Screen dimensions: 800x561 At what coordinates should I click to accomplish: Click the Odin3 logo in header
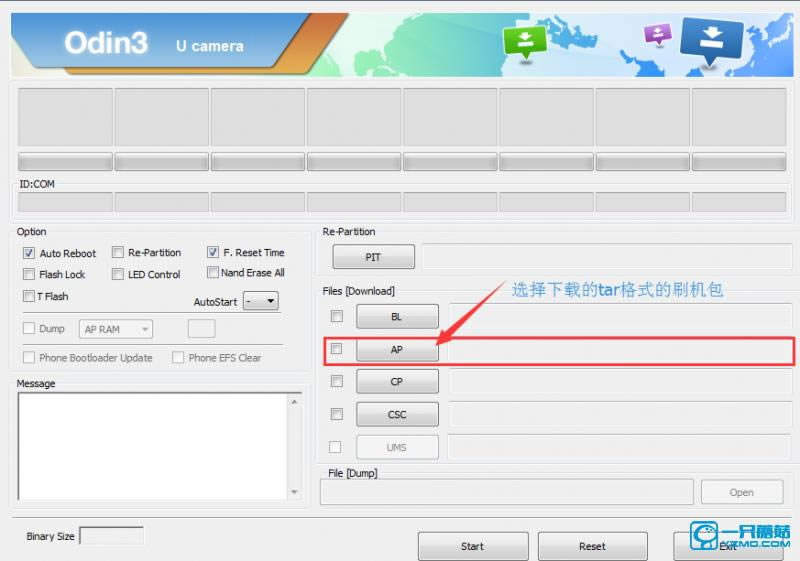click(106, 43)
